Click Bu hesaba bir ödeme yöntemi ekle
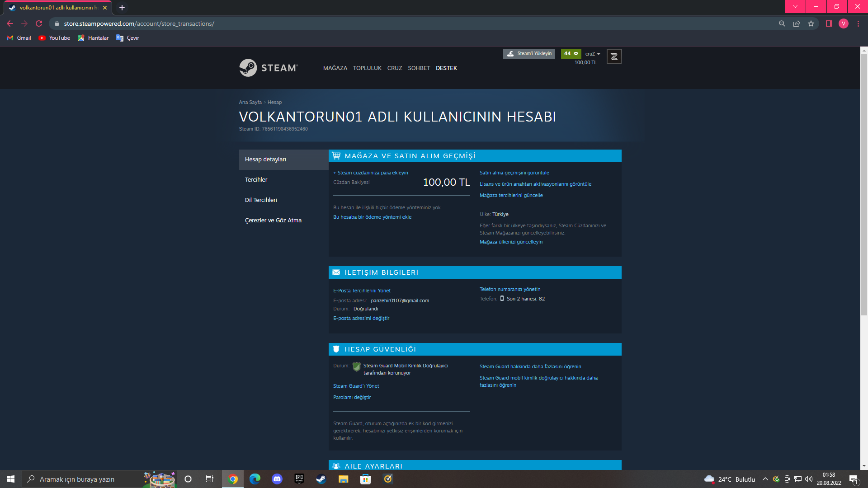 point(372,217)
